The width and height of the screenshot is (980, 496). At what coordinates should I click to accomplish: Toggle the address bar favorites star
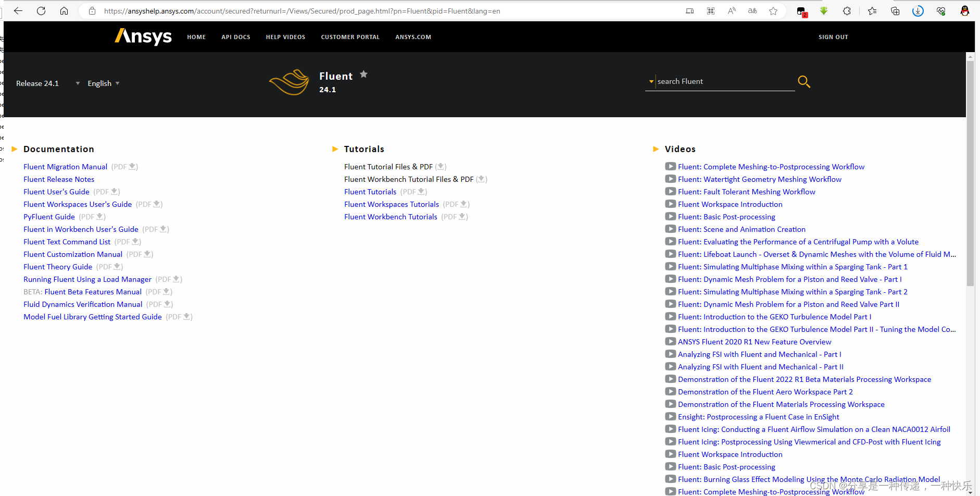point(774,10)
